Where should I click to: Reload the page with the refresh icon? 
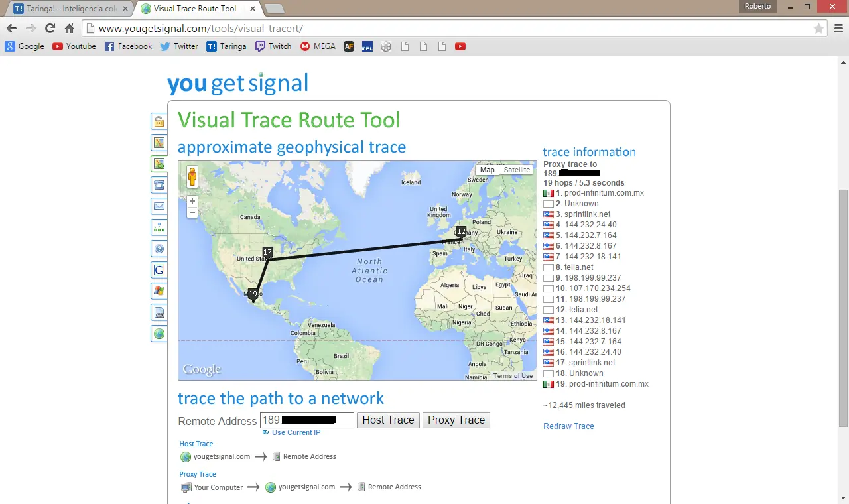(x=50, y=29)
